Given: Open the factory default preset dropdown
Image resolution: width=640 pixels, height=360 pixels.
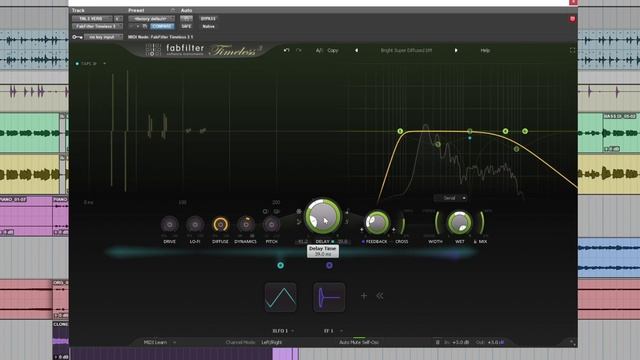Looking at the screenshot, I should [x=151, y=18].
